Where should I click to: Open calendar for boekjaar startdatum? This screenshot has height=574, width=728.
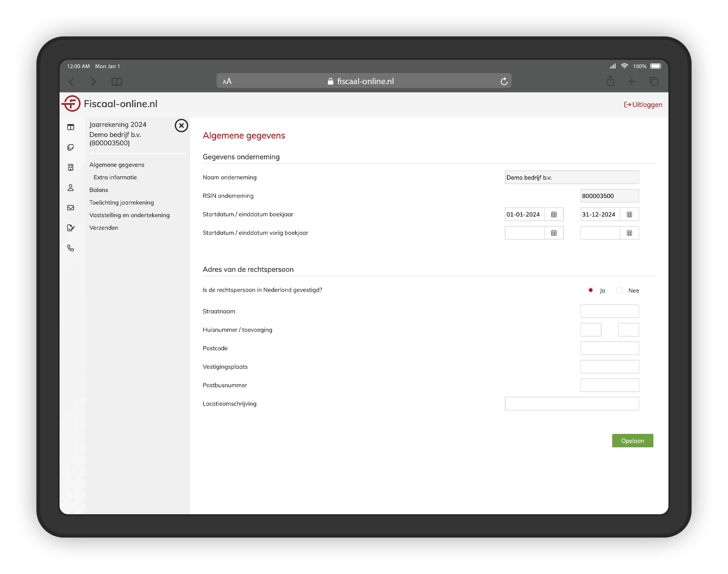(554, 215)
